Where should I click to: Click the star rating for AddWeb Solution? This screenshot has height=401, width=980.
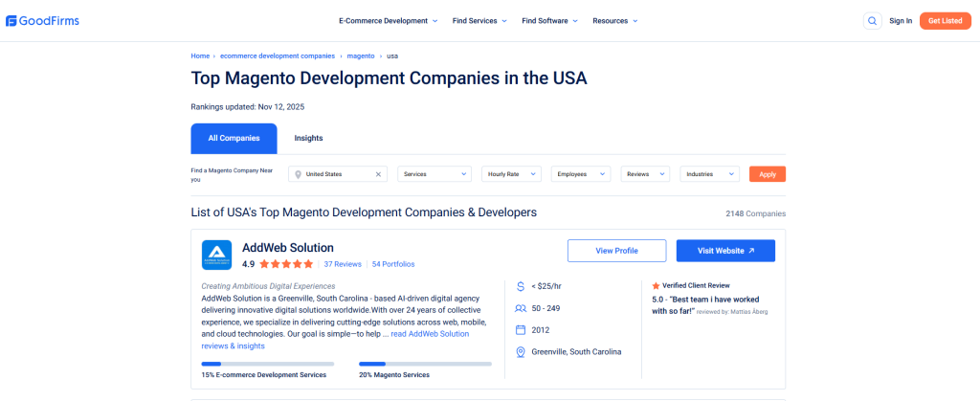286,264
